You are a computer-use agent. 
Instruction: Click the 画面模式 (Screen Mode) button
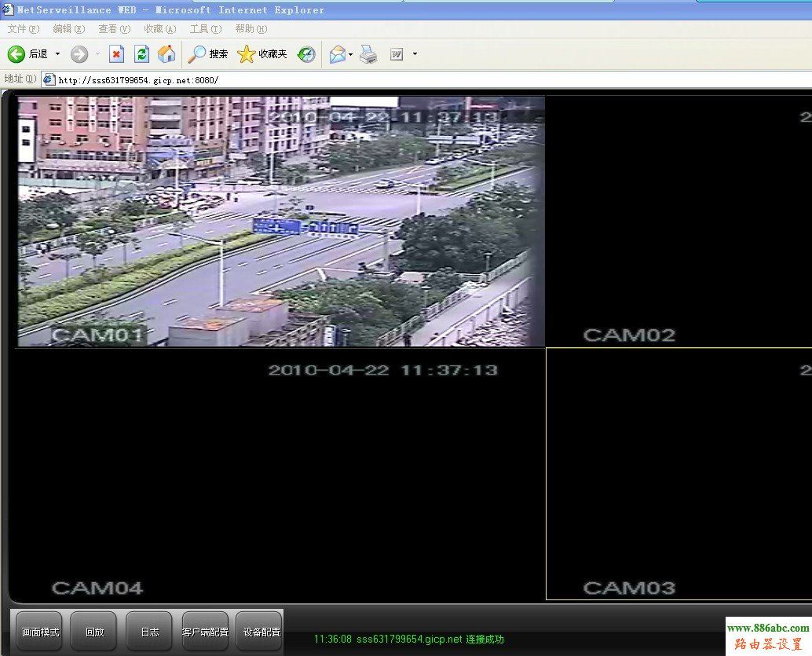[x=39, y=632]
